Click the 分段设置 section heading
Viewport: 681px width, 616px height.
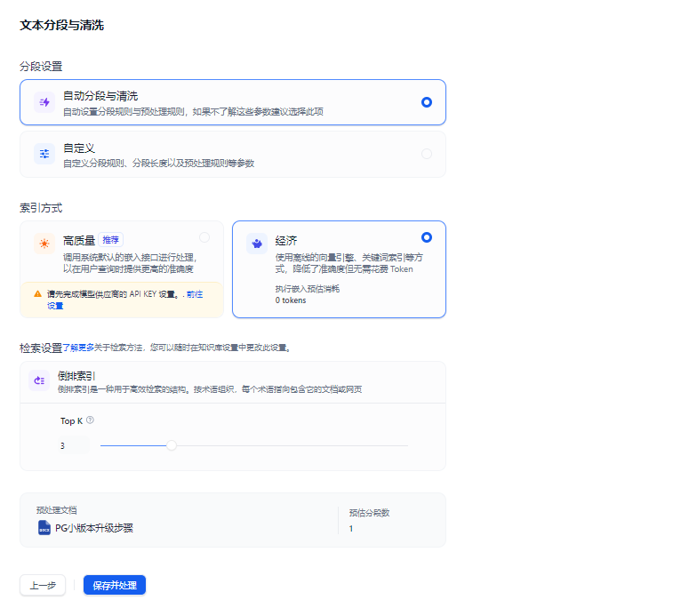tap(41, 67)
